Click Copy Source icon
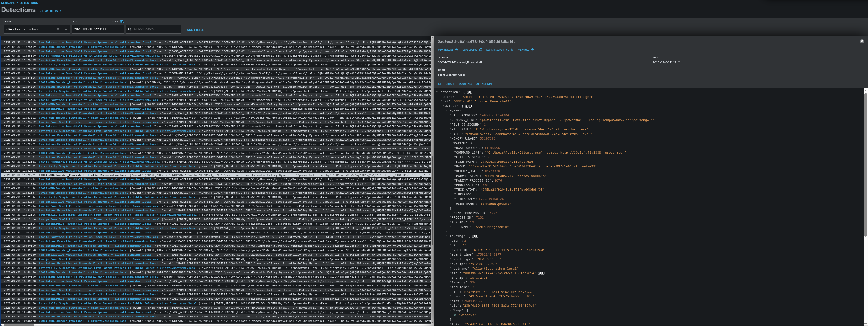This screenshot has height=326, width=868. coord(480,50)
